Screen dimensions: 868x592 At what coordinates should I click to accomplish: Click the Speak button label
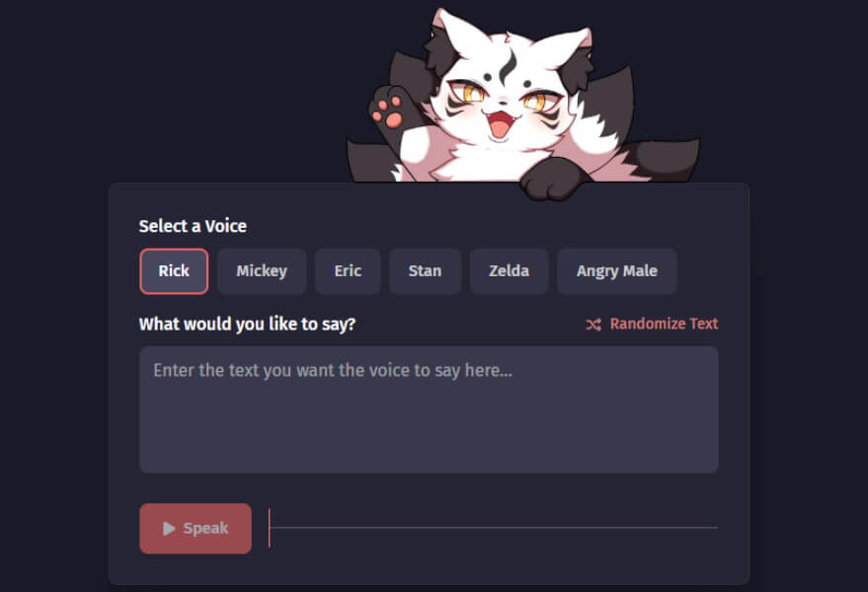[x=205, y=529]
